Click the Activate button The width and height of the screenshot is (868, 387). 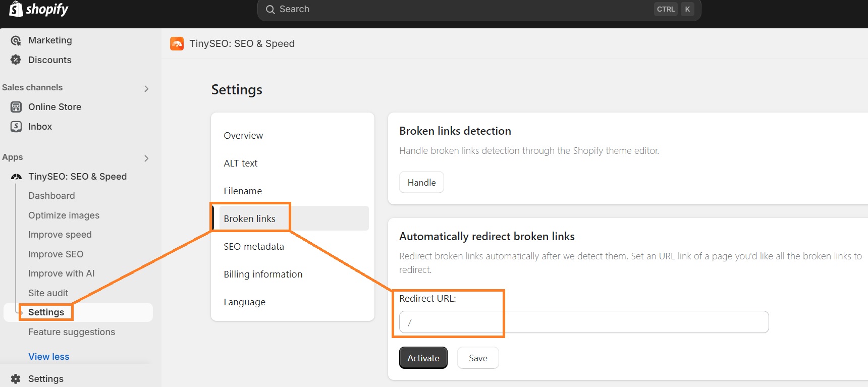[x=423, y=358]
